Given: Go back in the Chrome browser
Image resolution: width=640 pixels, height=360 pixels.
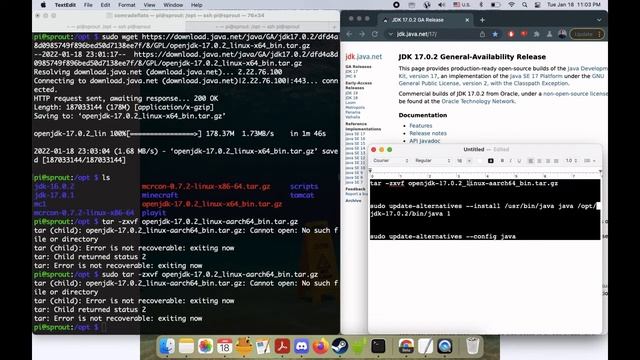Looking at the screenshot, I should click(x=349, y=34).
